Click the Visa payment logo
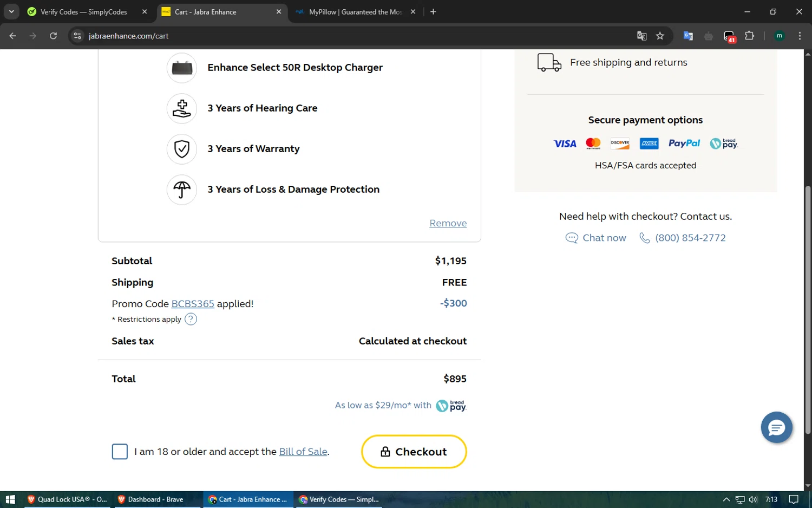The image size is (812, 508). point(565,144)
